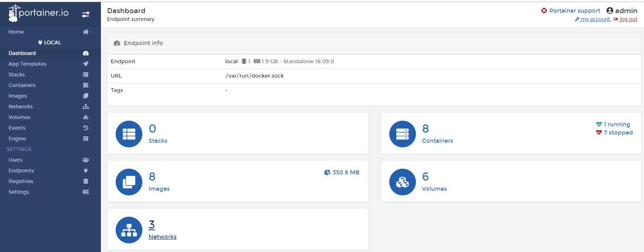Open Events in the sidebar
644x252 pixels.
pos(17,128)
